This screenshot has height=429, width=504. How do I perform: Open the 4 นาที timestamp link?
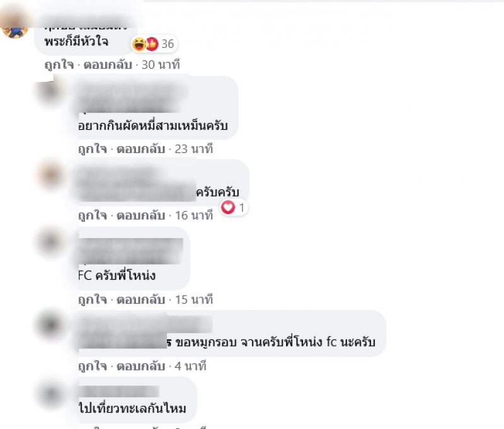click(x=190, y=366)
